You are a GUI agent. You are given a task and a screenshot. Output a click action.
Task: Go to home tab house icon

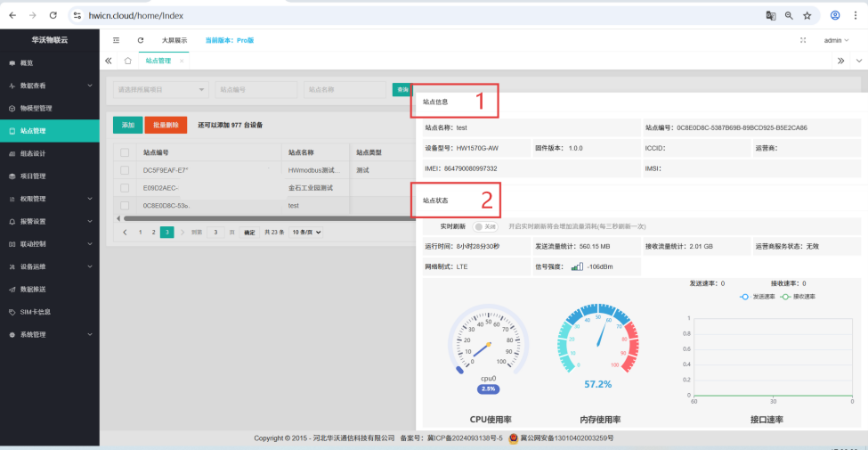pyautogui.click(x=128, y=61)
